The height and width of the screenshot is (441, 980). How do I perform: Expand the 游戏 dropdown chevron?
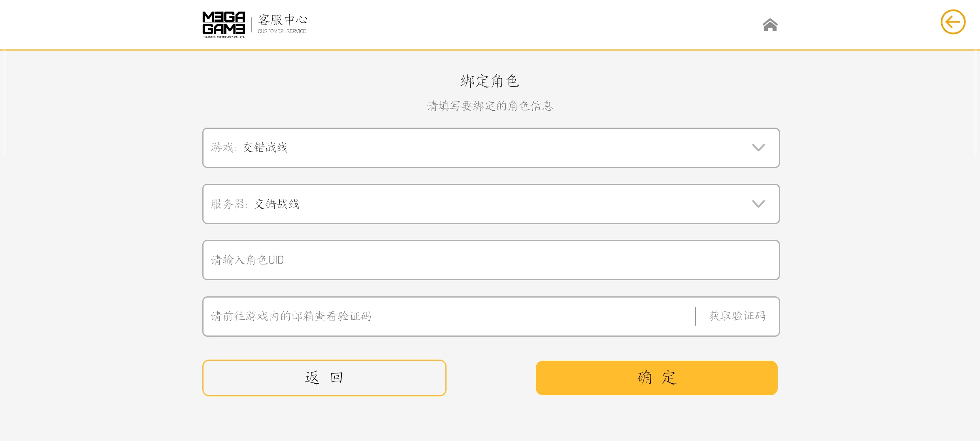pyautogui.click(x=758, y=148)
